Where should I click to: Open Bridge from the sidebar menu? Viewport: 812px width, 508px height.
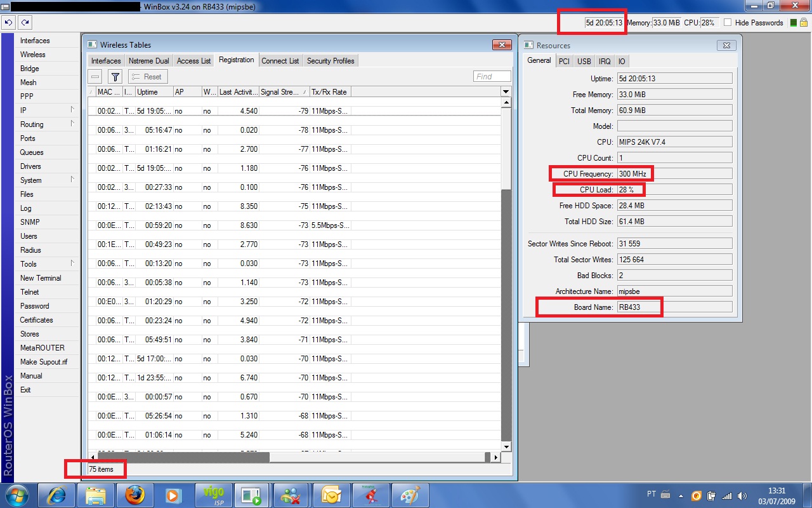(29, 69)
